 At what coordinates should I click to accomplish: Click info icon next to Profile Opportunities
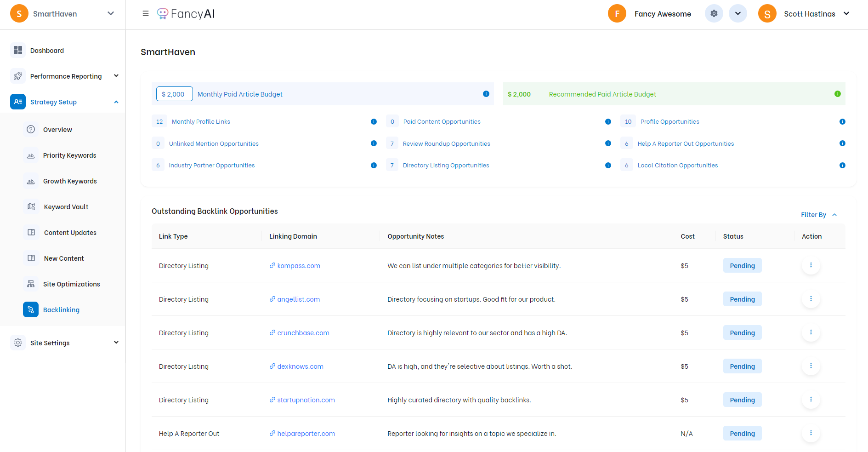tap(842, 122)
